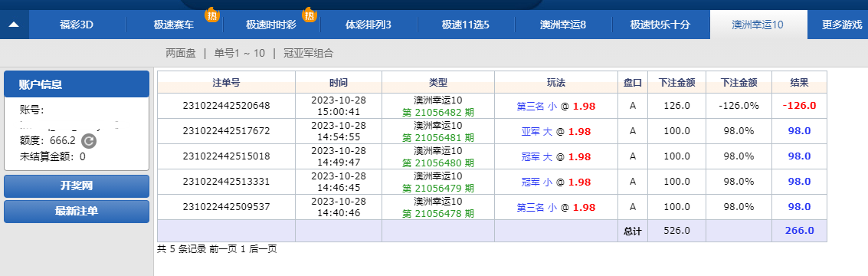Screen dimensions: 868x276
Task: Click the active 澳洲幸运10 tab
Action: click(758, 25)
